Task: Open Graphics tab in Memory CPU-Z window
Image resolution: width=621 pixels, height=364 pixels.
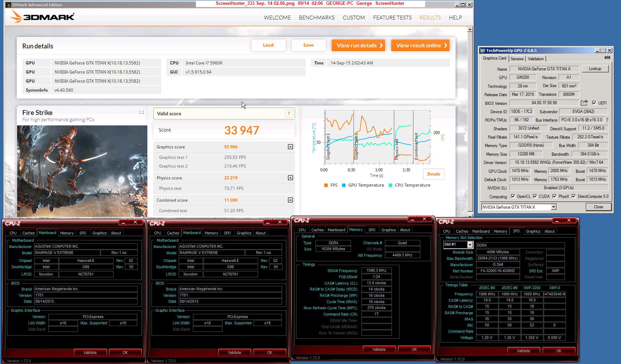Action: click(388, 230)
